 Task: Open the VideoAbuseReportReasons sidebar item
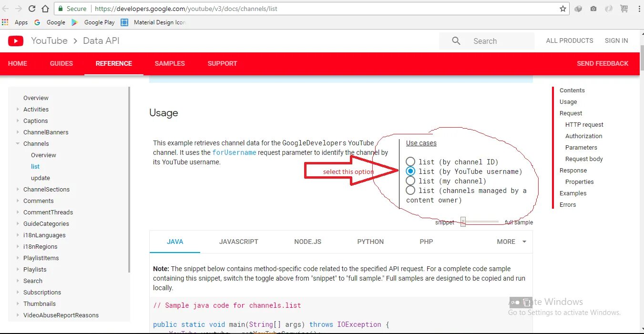61,315
